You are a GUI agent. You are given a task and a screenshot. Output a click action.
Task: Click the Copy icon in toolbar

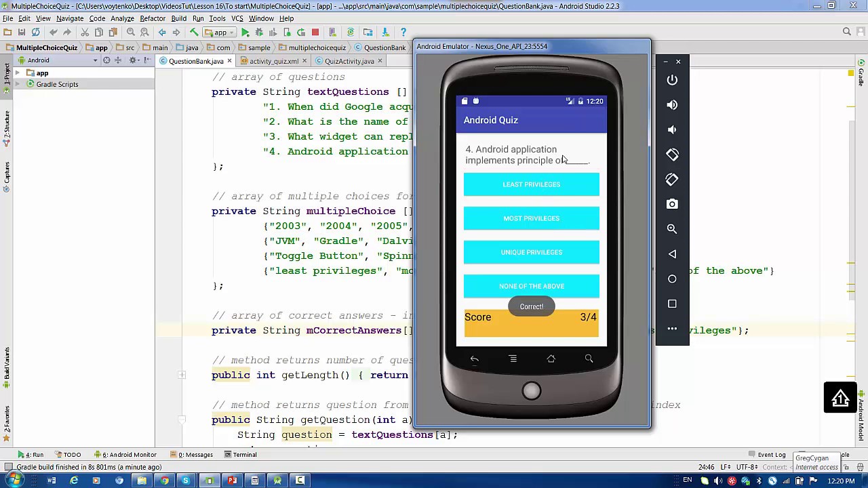point(99,32)
